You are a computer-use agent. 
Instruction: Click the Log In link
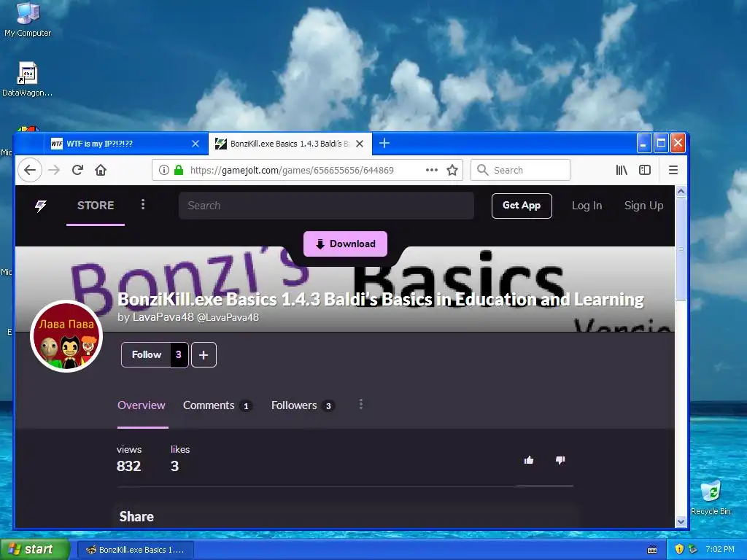(x=587, y=206)
